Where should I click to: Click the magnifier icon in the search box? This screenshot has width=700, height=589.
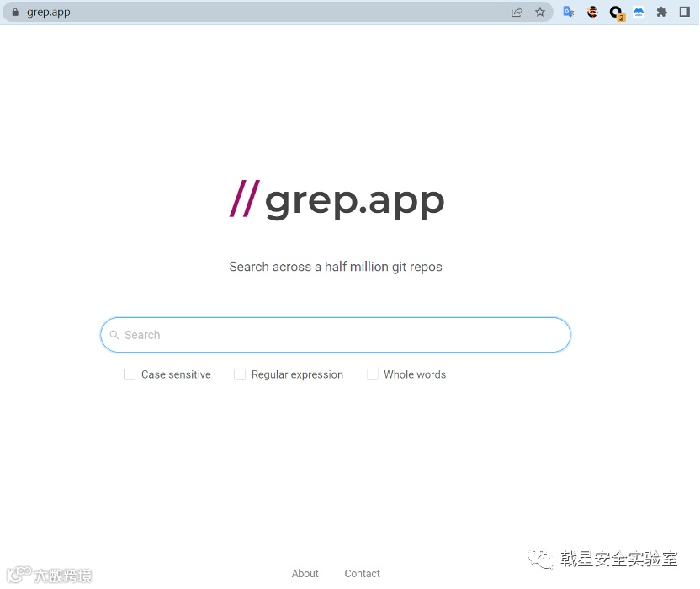[114, 335]
